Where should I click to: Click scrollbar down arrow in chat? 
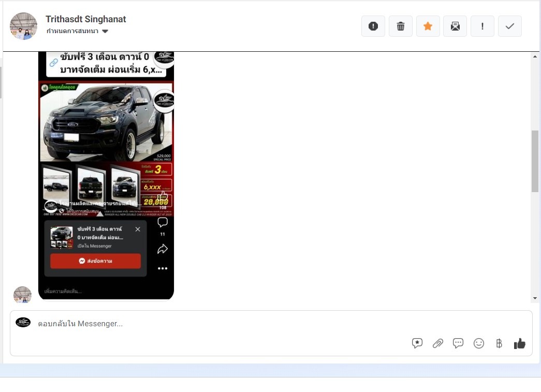pos(535,298)
